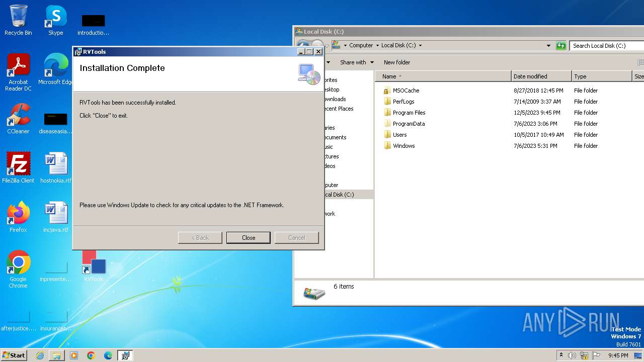The height and width of the screenshot is (362, 644).
Task: Launch Google Chrome from the desktop
Action: [x=18, y=269]
